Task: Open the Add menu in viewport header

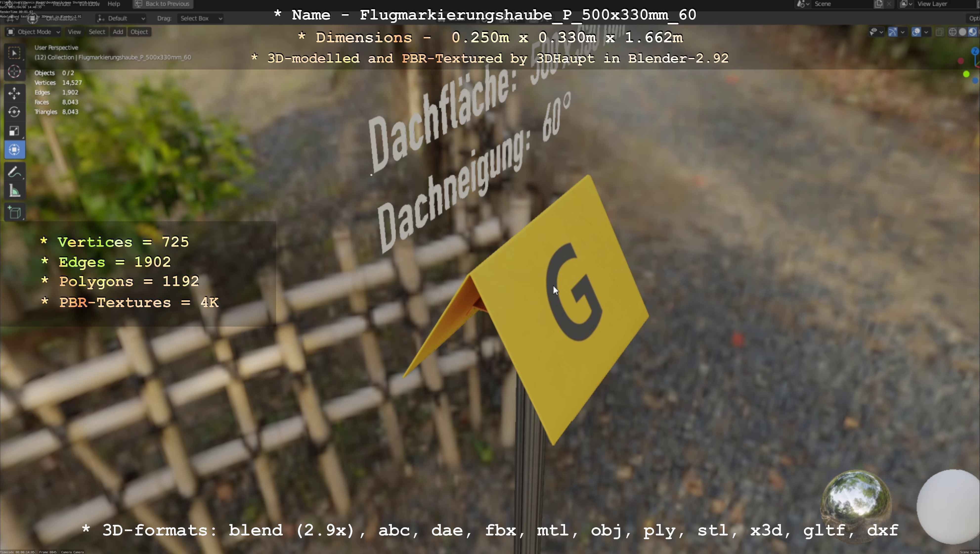Action: pos(118,32)
